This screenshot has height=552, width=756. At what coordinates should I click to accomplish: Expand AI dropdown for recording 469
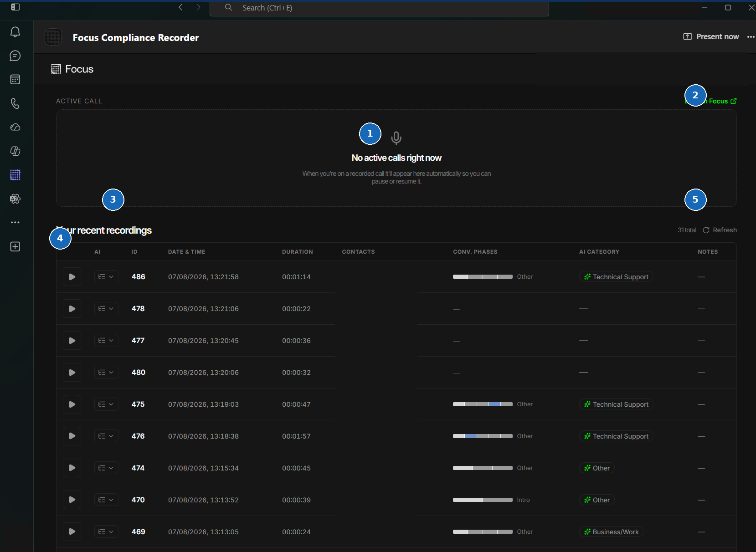click(106, 532)
